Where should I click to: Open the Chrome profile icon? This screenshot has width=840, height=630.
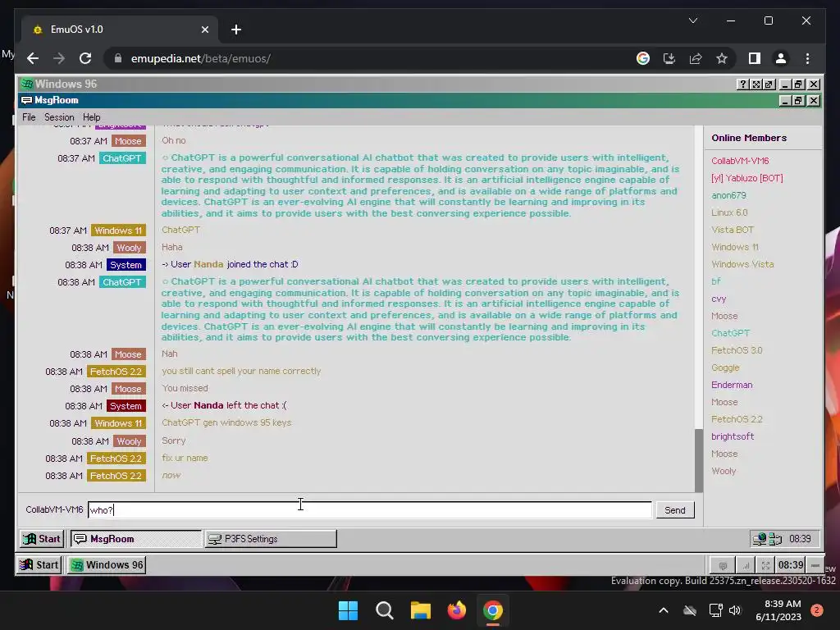(x=781, y=58)
